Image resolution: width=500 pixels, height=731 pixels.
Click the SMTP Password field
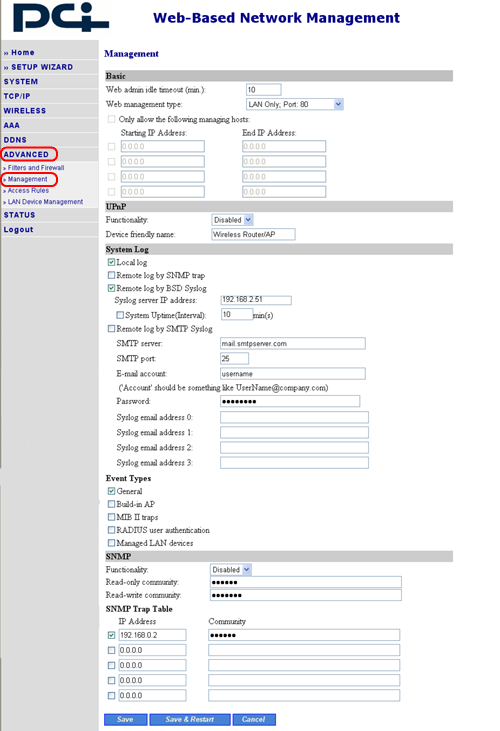(290, 401)
